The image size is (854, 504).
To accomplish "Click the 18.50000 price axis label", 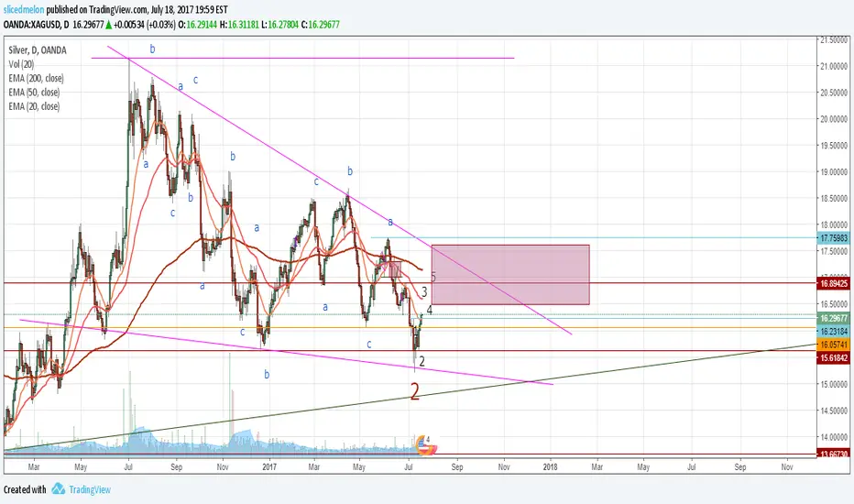I will [x=834, y=198].
